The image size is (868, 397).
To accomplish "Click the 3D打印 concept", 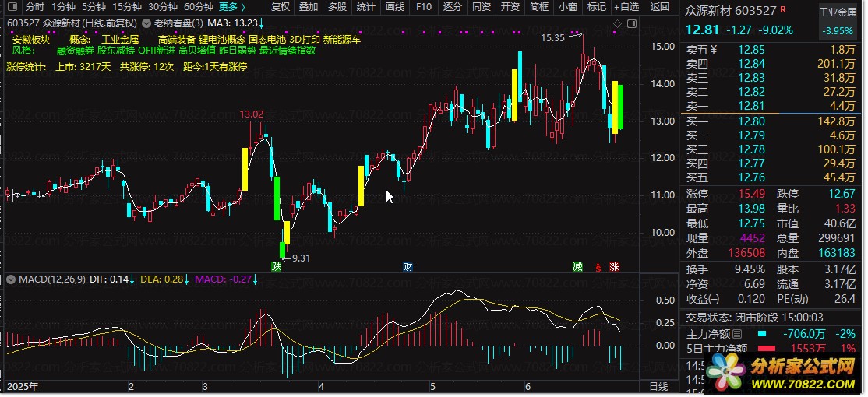I will coord(305,40).
